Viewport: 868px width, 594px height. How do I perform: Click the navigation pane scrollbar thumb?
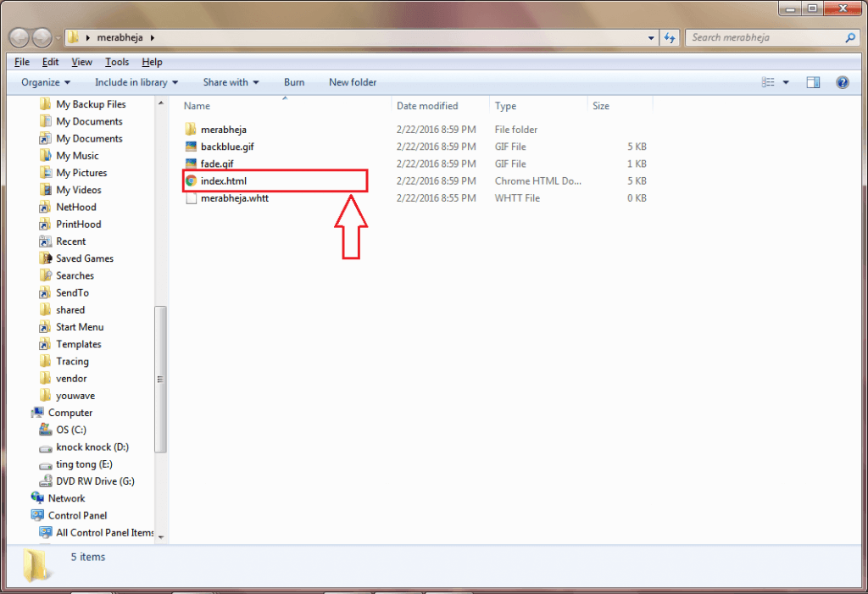[x=160, y=380]
